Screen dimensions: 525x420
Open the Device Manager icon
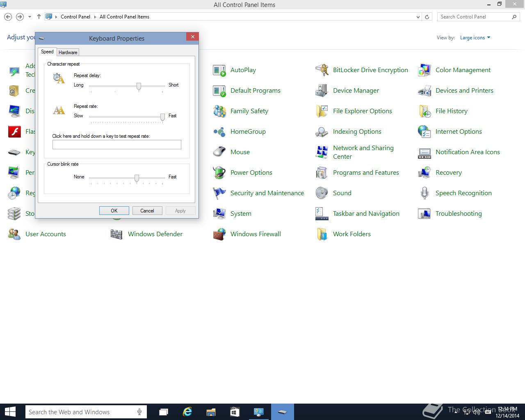(x=322, y=91)
